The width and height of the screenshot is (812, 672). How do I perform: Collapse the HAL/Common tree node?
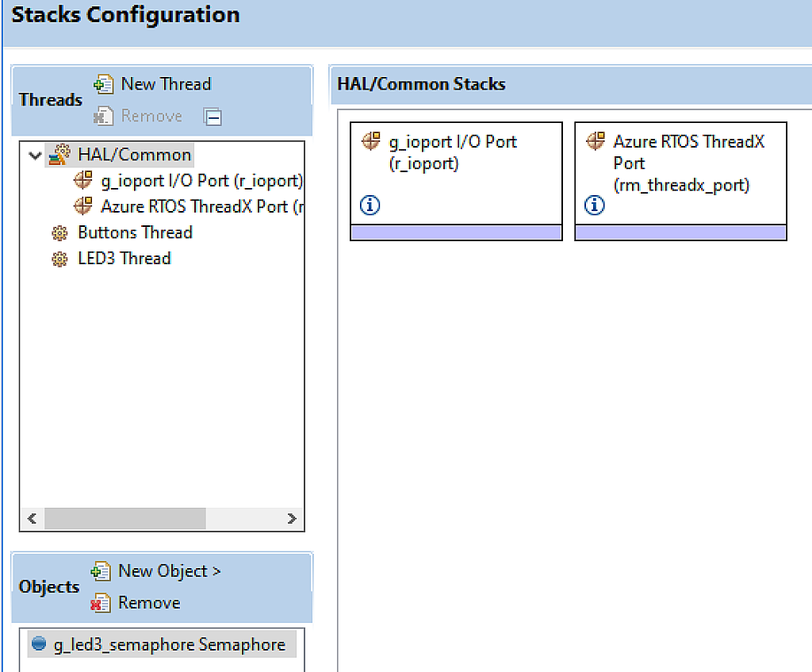click(33, 154)
